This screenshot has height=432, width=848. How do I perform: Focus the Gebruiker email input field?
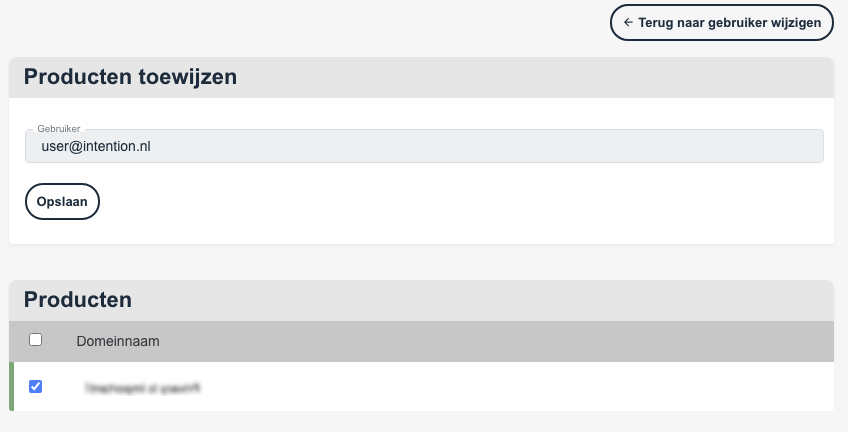tap(424, 146)
